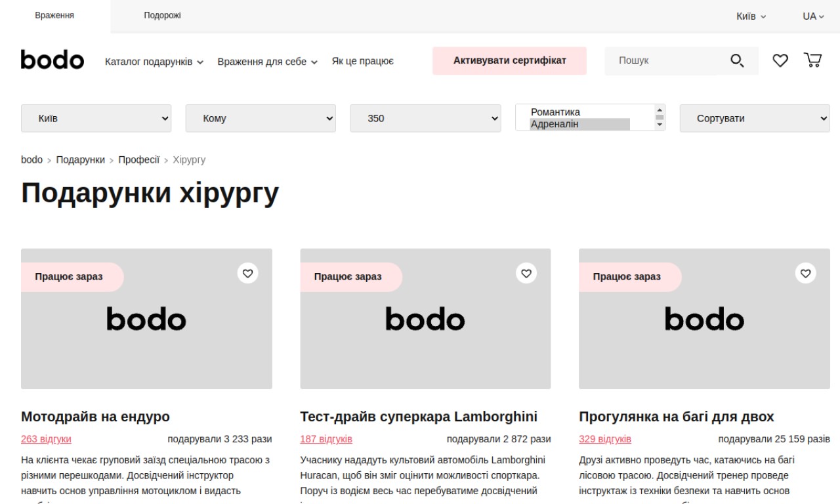Click Активувати сертифікат button

coord(509,60)
